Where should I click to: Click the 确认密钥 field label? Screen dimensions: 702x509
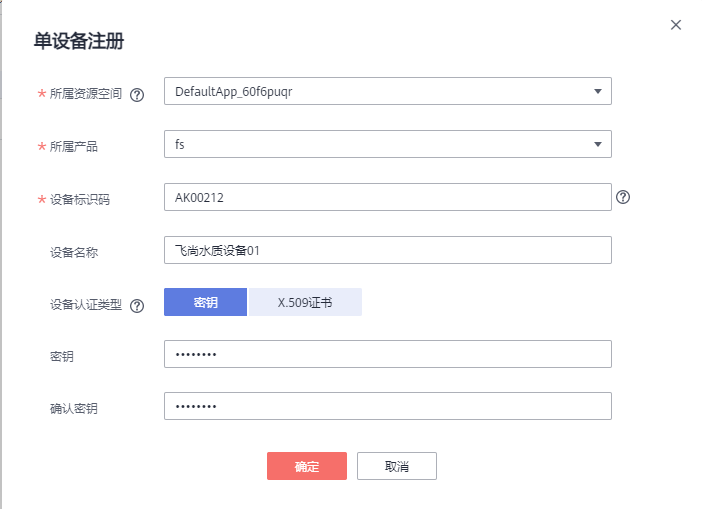[x=74, y=408]
